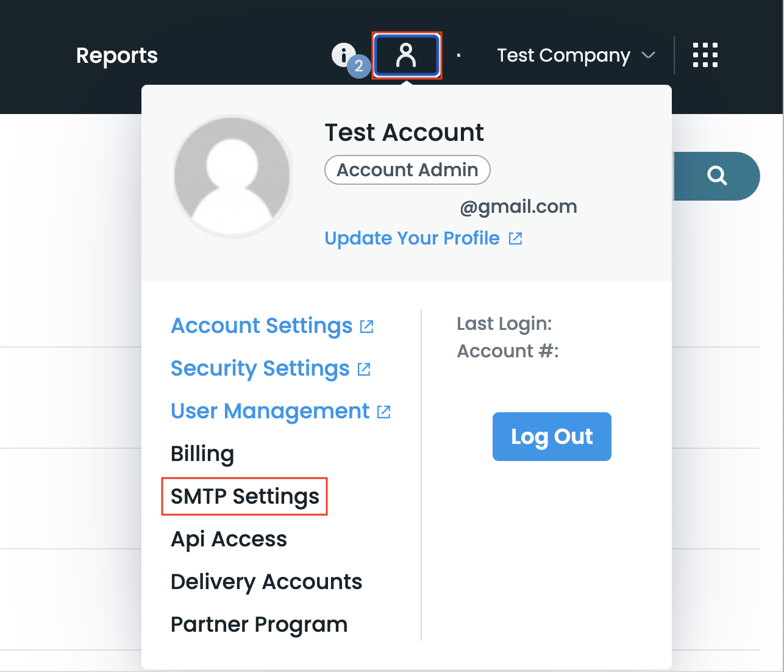Click the Update Your Profile link
Viewport: 784px width, 672px height.
coord(412,238)
